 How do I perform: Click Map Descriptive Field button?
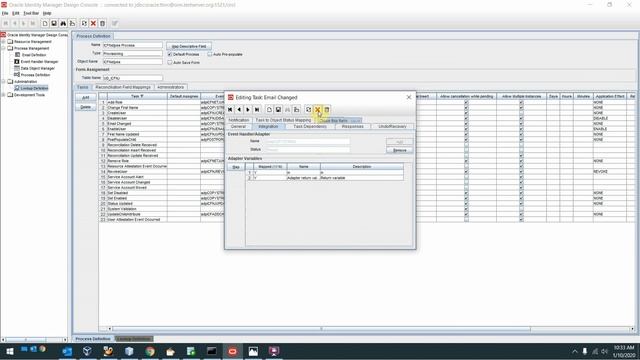pyautogui.click(x=189, y=46)
